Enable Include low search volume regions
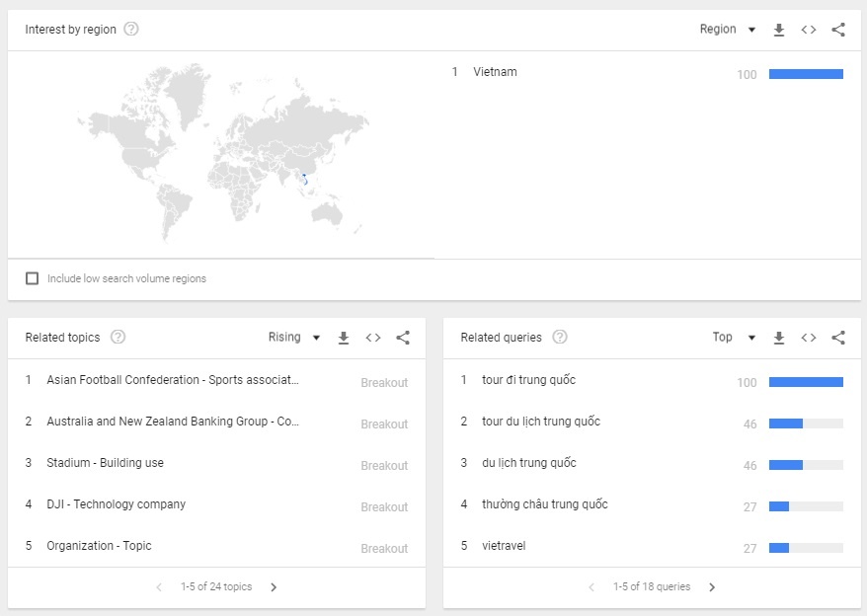Viewport: 867px width, 616px height. (x=33, y=278)
